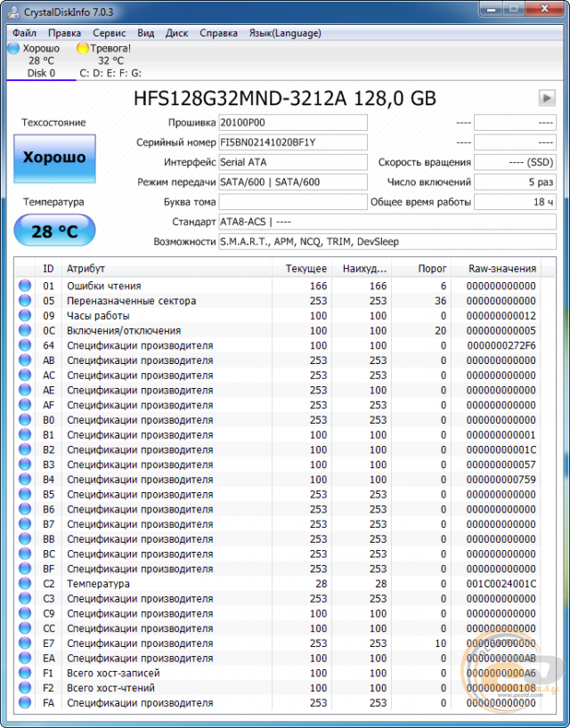Click status orb for attribute B1 row
Screen dimensions: 570x728
pyautogui.click(x=25, y=434)
